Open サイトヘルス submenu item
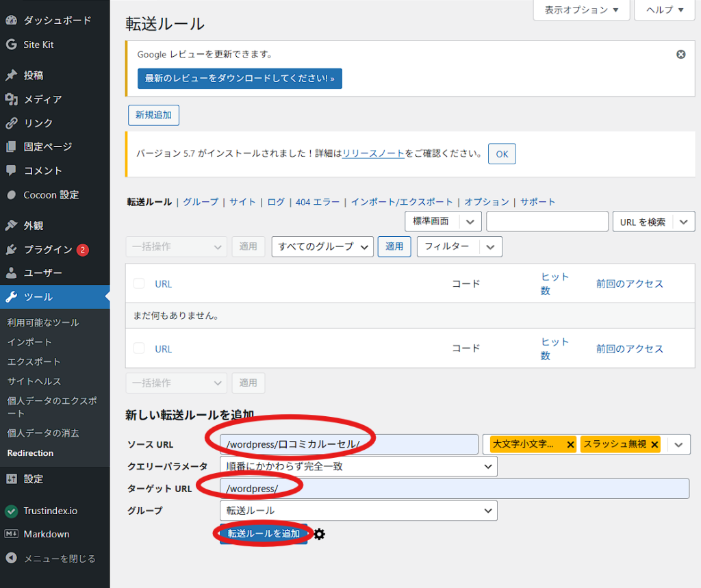Image resolution: width=701 pixels, height=588 pixels. 34,381
